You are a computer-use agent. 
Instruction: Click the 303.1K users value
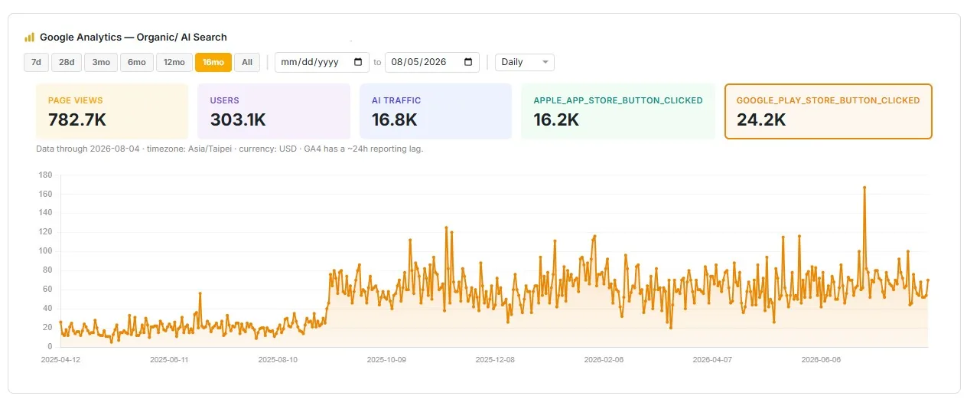point(238,119)
